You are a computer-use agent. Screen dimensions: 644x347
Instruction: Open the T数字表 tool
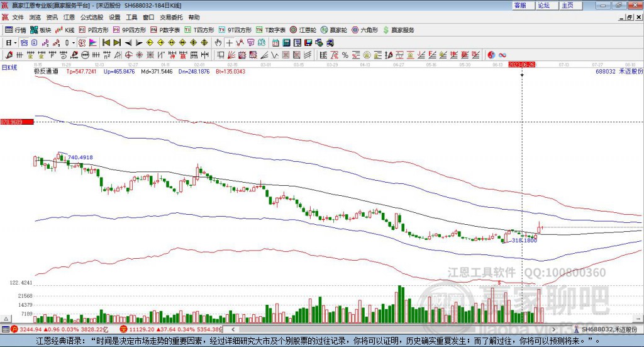tap(270, 30)
